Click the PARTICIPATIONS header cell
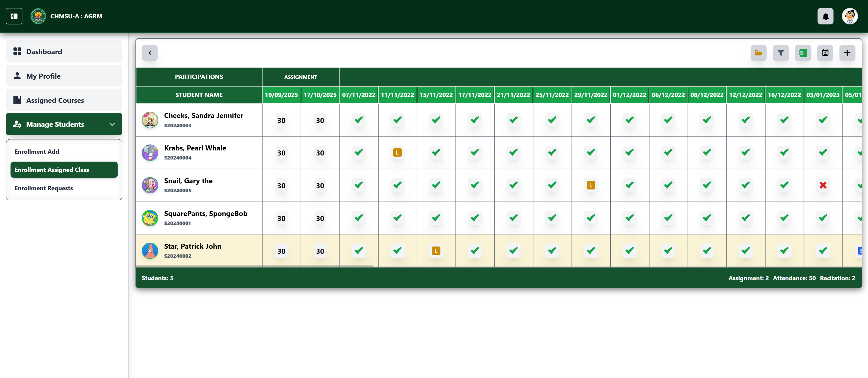Screen dimensions: 868x378 (x=199, y=77)
